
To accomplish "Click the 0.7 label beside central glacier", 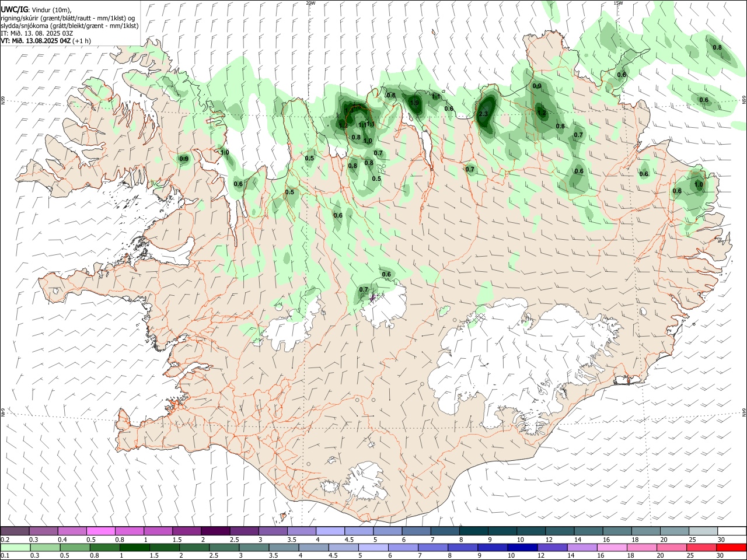I will click(x=364, y=289).
